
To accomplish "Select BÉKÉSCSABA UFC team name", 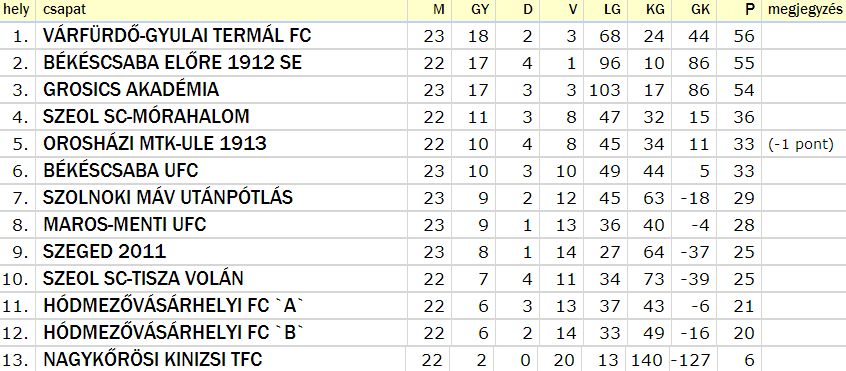I will coord(121,170).
